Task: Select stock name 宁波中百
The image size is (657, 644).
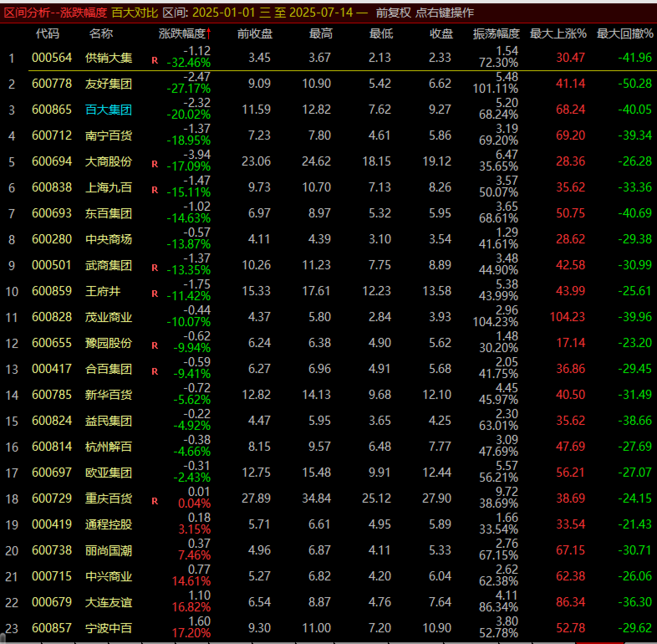Action: [109, 628]
